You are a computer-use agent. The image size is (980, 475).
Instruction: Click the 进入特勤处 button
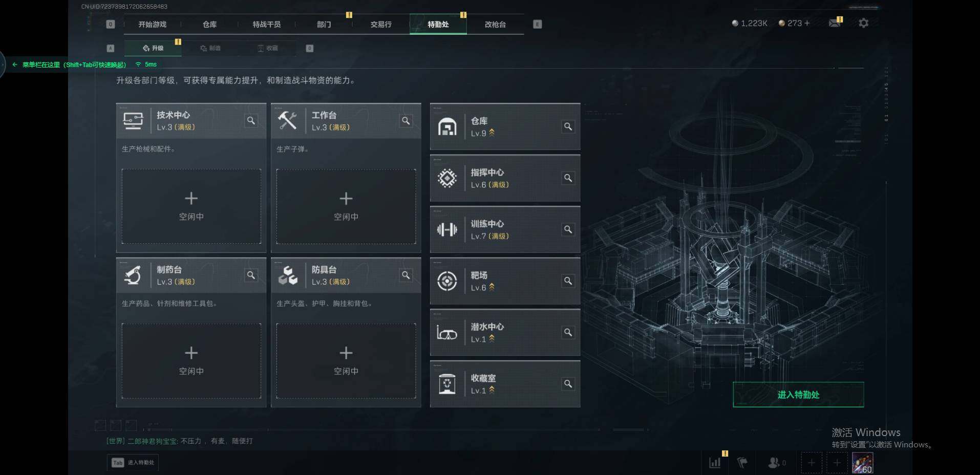click(798, 395)
